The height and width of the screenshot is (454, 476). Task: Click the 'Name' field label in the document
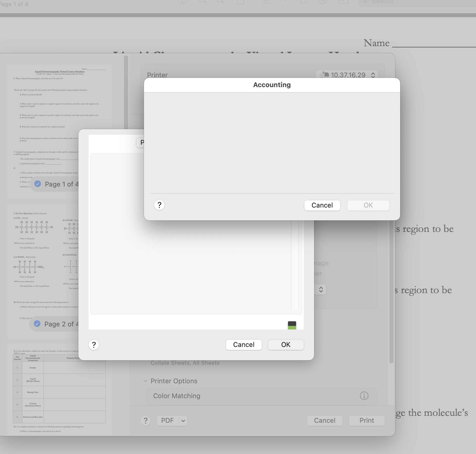pyautogui.click(x=377, y=43)
